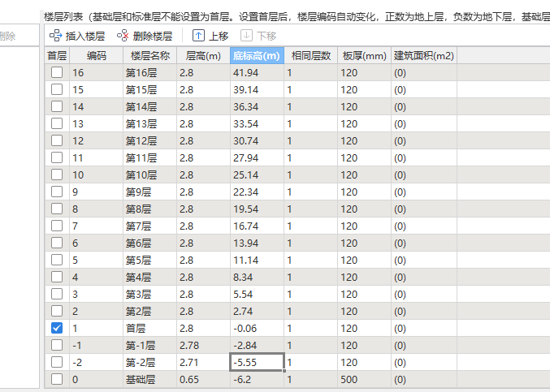
Task: Click the Insert Floor (插入楼层) icon
Action: pos(55,36)
